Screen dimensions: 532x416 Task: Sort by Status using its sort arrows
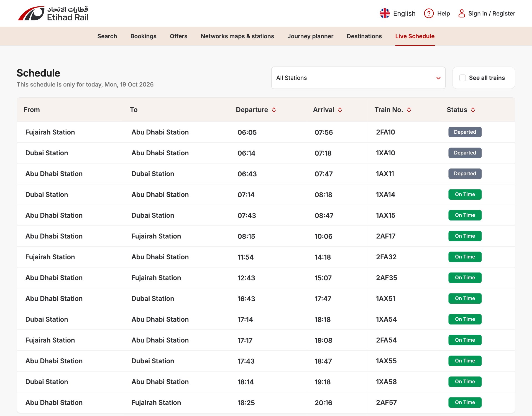pyautogui.click(x=473, y=110)
